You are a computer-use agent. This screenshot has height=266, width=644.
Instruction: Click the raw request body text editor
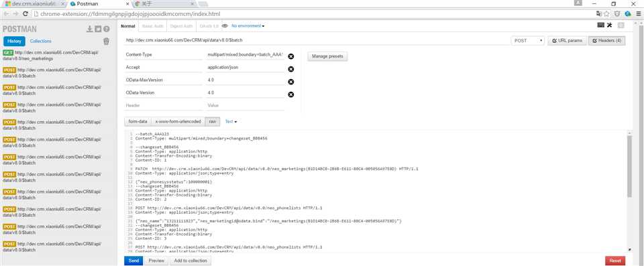coord(376,191)
